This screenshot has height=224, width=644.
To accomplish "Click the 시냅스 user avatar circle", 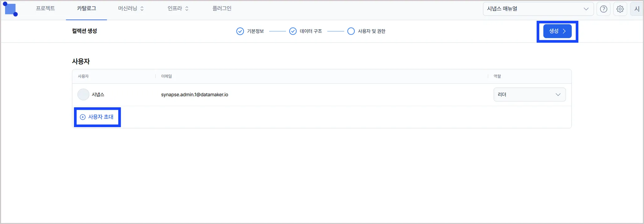I will [x=83, y=94].
